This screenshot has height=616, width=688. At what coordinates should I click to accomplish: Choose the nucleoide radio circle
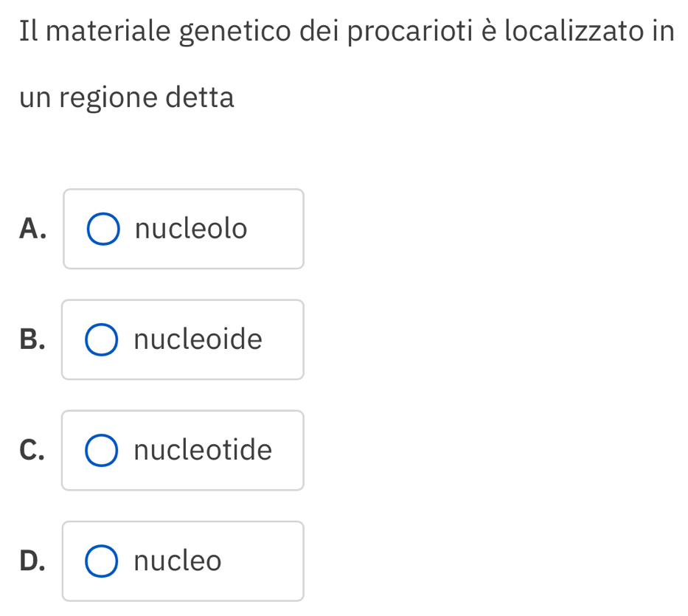(102, 340)
